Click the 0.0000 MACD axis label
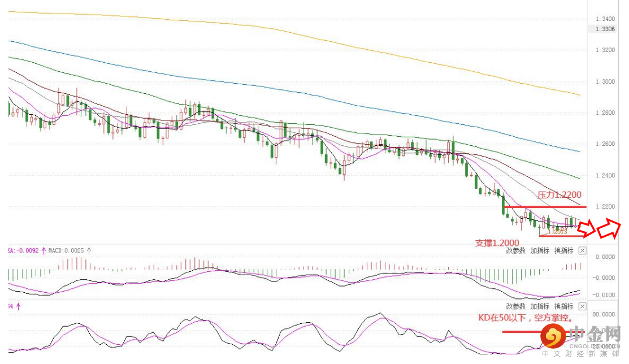 click(x=605, y=257)
